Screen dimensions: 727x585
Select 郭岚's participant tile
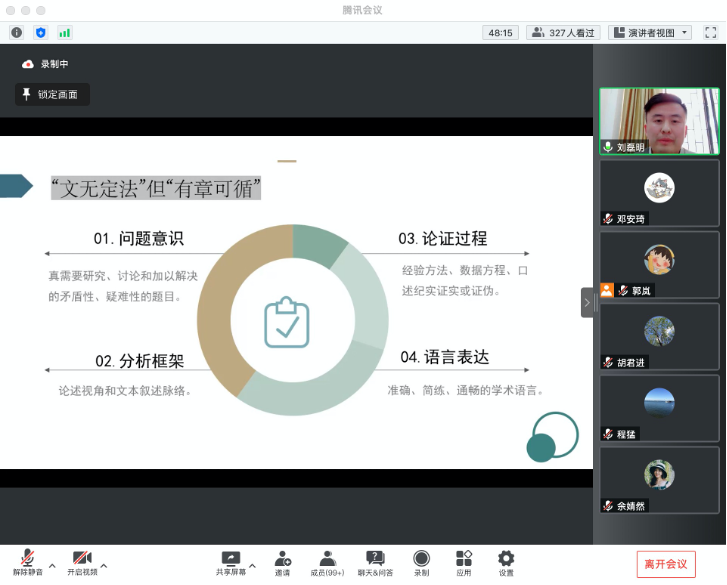coord(659,265)
